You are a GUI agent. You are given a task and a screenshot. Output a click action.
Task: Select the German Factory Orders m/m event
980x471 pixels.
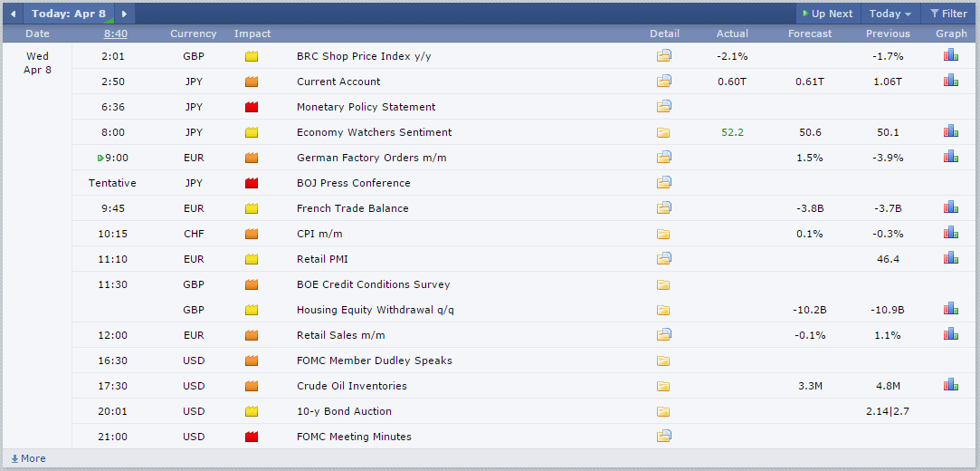pyautogui.click(x=372, y=158)
